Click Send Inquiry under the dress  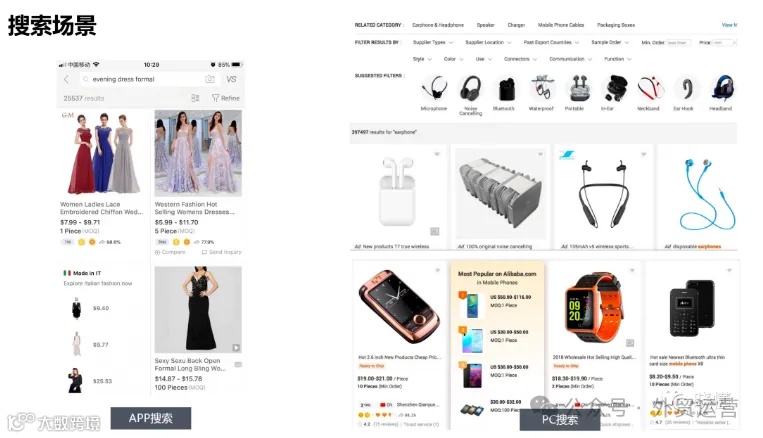pos(222,252)
